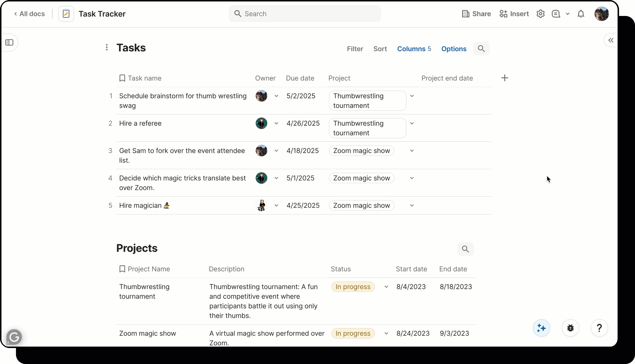This screenshot has width=635, height=364.
Task: Click task 'Hire a referee'
Action: [140, 124]
